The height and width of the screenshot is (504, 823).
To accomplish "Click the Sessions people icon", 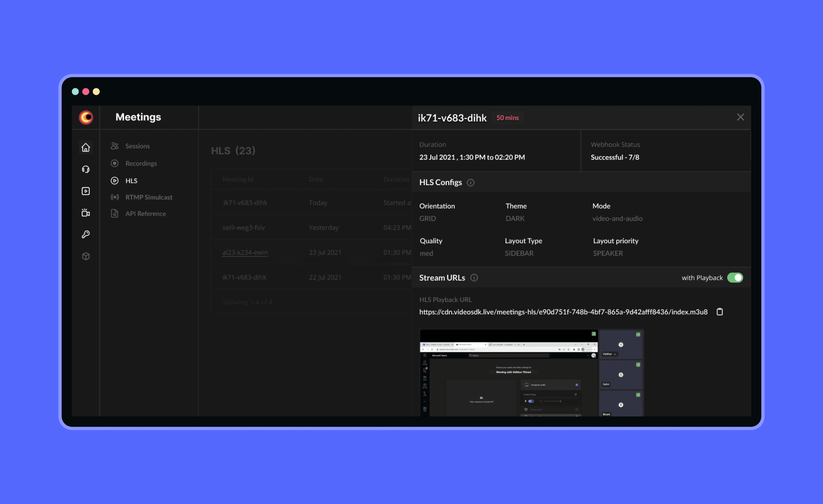I will [x=114, y=146].
